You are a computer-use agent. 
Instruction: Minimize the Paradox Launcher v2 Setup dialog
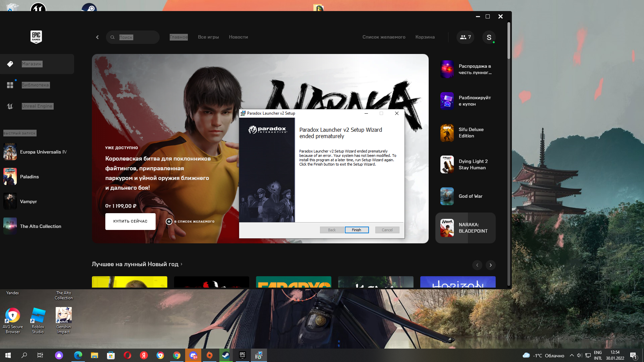pyautogui.click(x=366, y=113)
